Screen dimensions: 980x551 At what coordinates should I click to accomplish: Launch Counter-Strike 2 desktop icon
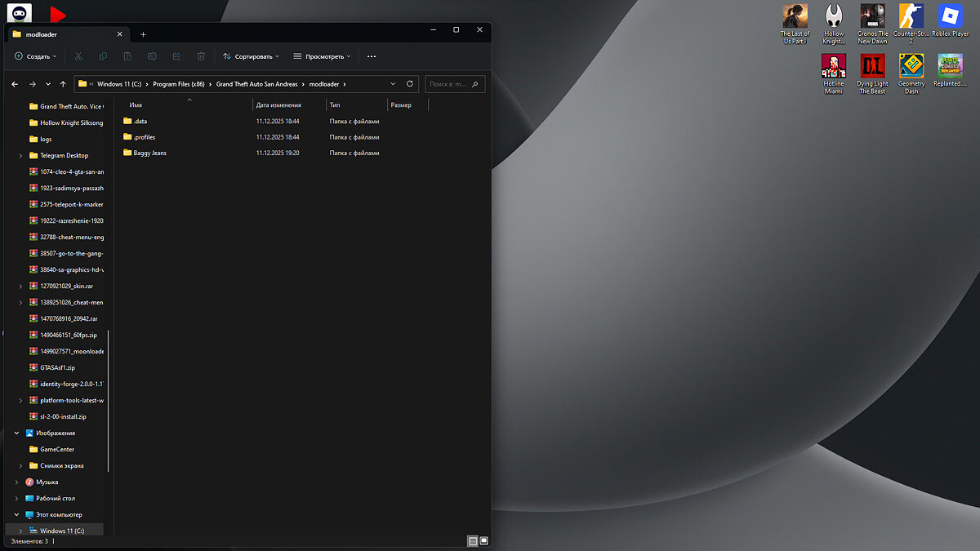point(911,23)
